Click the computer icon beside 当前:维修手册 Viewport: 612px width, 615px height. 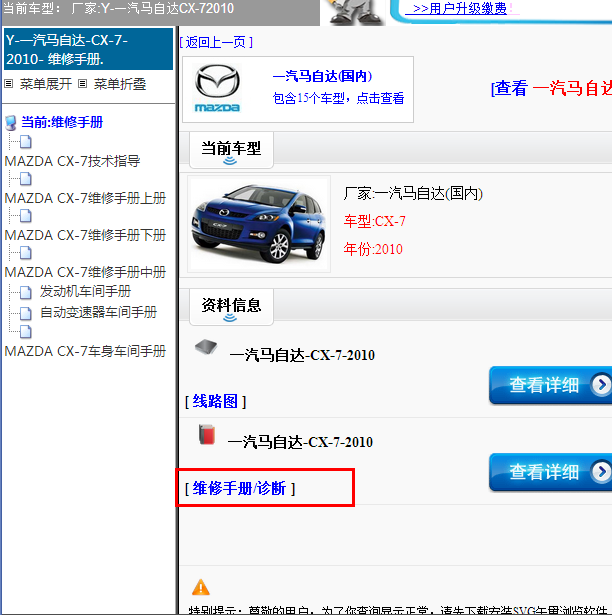[11, 123]
